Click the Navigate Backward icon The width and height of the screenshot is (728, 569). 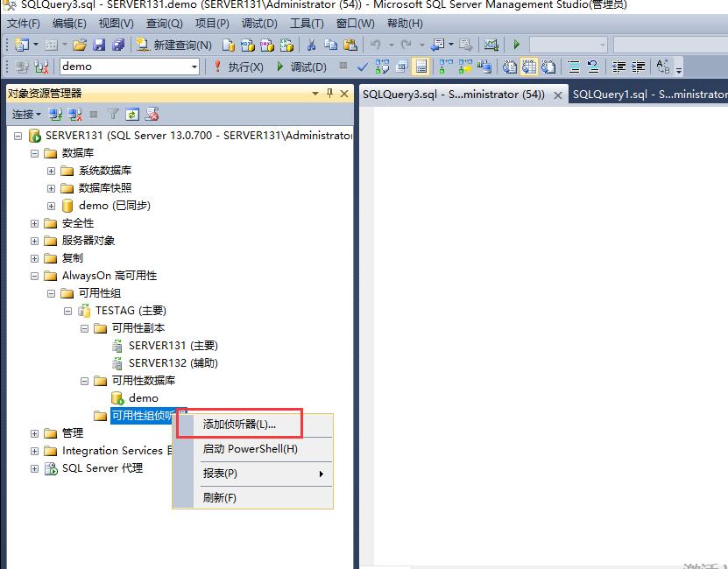click(437, 45)
